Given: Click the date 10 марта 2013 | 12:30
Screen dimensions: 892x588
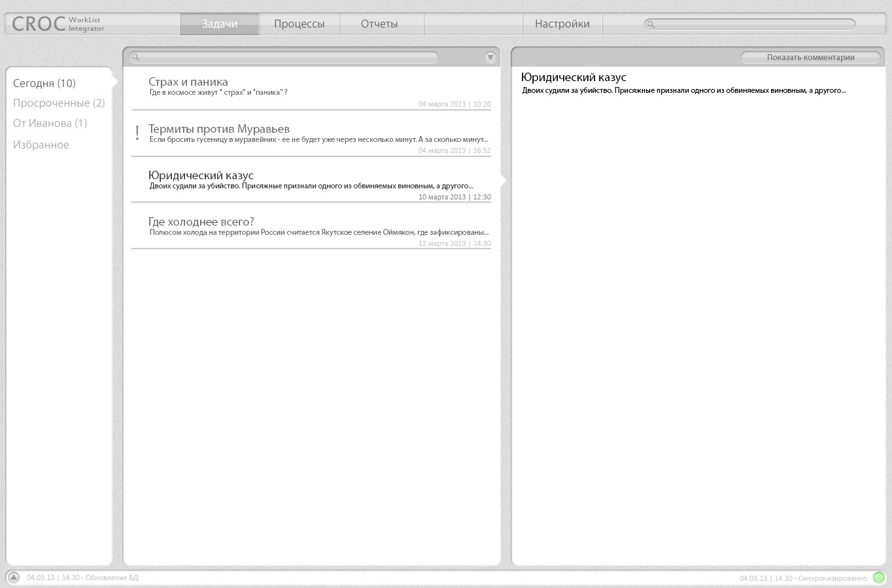Looking at the screenshot, I should click(455, 197).
